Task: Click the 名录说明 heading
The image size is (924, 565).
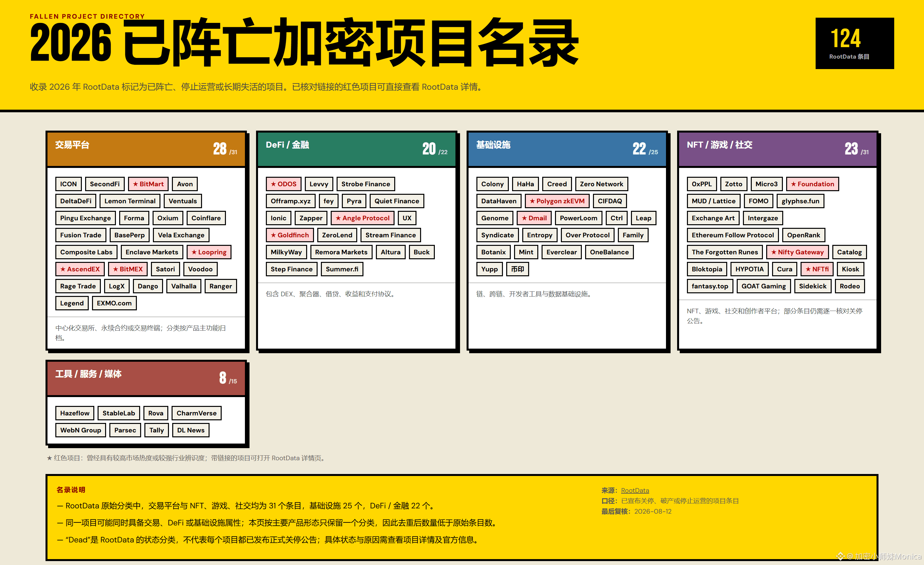Action: tap(71, 490)
